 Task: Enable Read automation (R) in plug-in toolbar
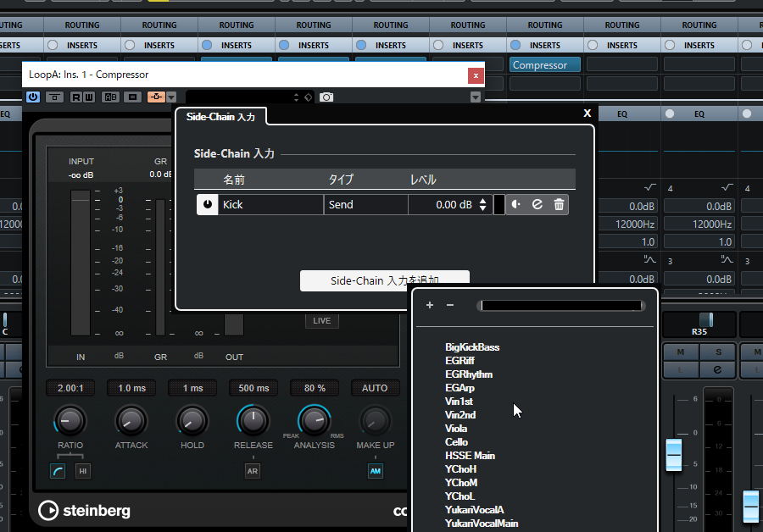click(76, 97)
